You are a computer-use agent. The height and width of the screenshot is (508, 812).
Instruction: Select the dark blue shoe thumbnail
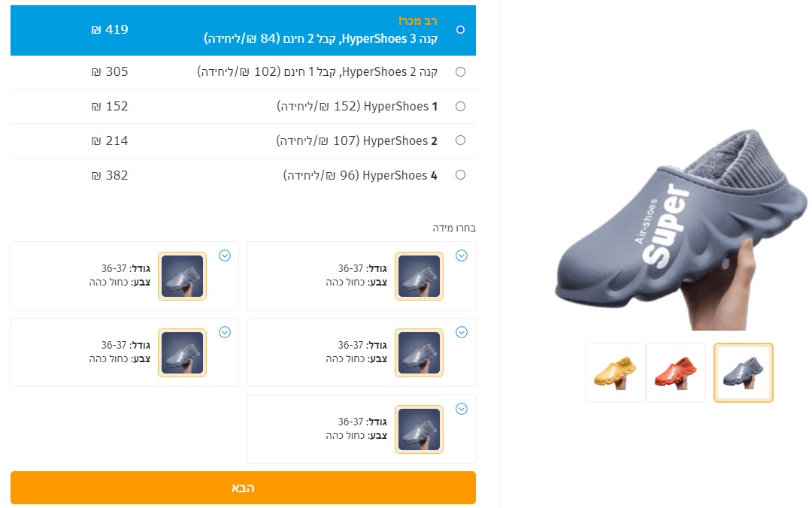coord(743,373)
